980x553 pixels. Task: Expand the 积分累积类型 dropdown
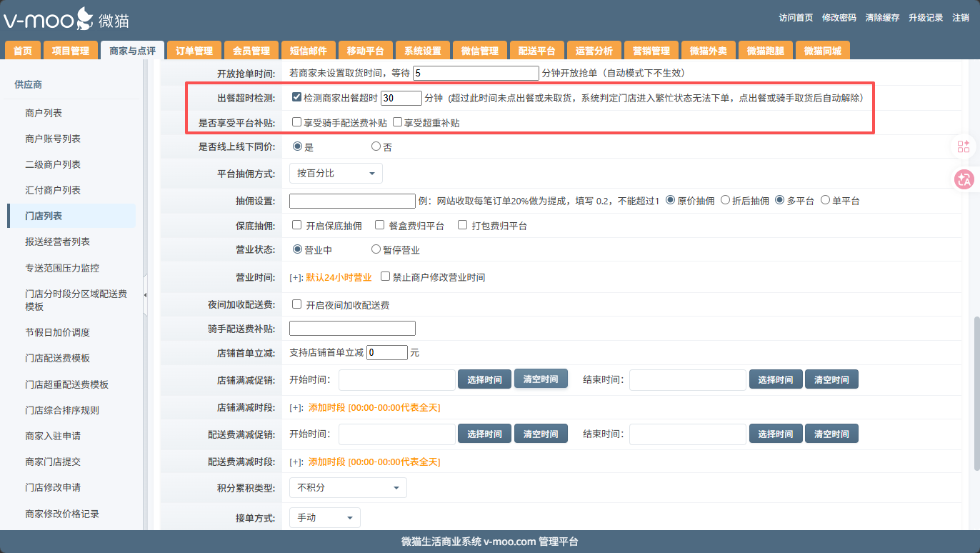[x=348, y=487]
